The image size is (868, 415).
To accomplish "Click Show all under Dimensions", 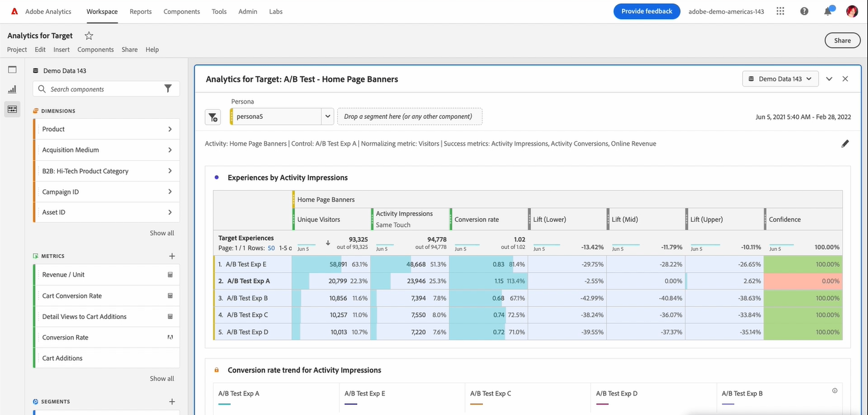I will click(161, 233).
